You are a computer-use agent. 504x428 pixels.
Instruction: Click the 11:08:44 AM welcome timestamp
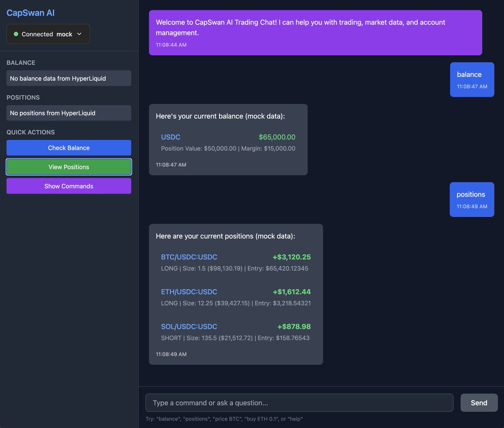[x=171, y=45]
